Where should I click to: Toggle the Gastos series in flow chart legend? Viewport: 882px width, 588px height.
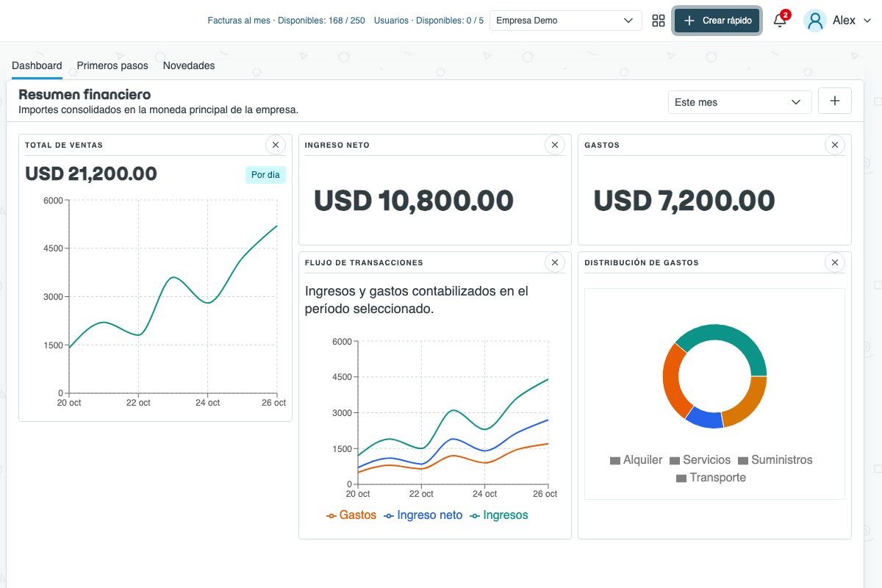coord(351,515)
